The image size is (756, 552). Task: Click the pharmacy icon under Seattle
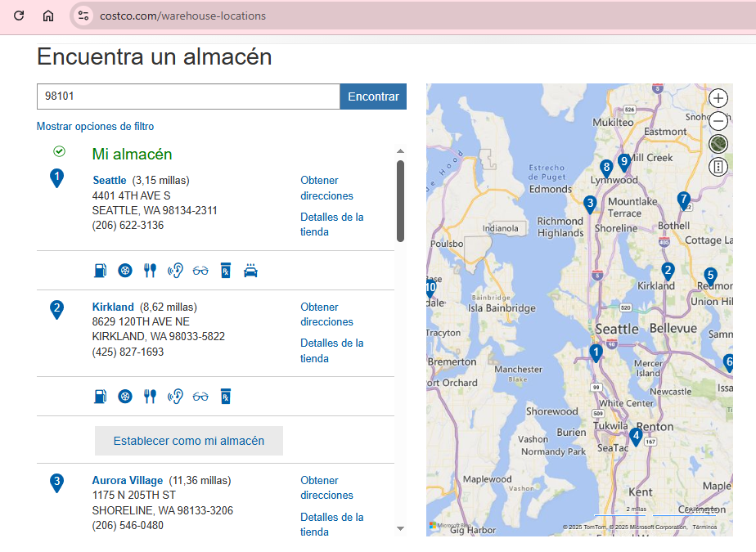tap(225, 271)
